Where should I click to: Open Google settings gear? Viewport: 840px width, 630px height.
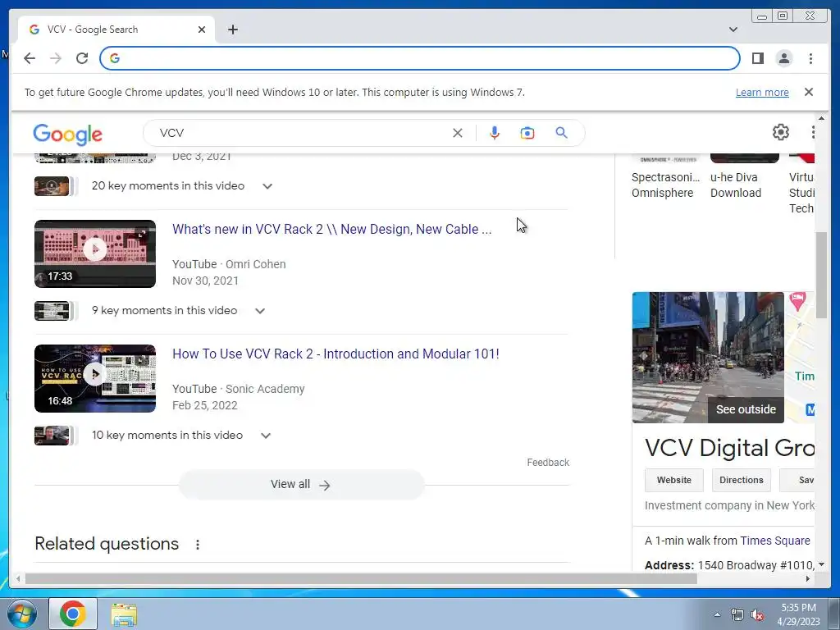781,132
